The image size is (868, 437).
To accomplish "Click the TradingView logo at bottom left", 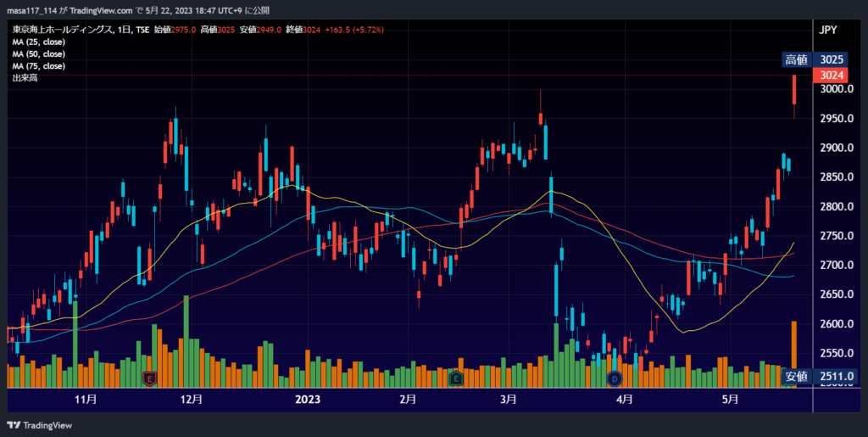I will click(x=39, y=425).
